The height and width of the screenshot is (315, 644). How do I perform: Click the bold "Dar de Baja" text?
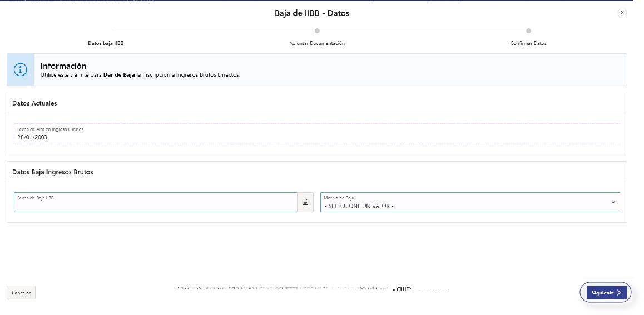(119, 74)
